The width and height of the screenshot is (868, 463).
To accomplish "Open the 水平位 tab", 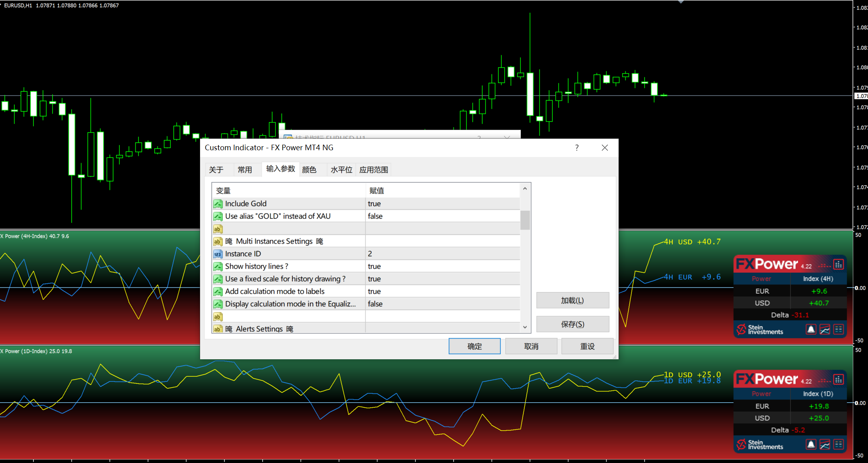I will click(341, 170).
